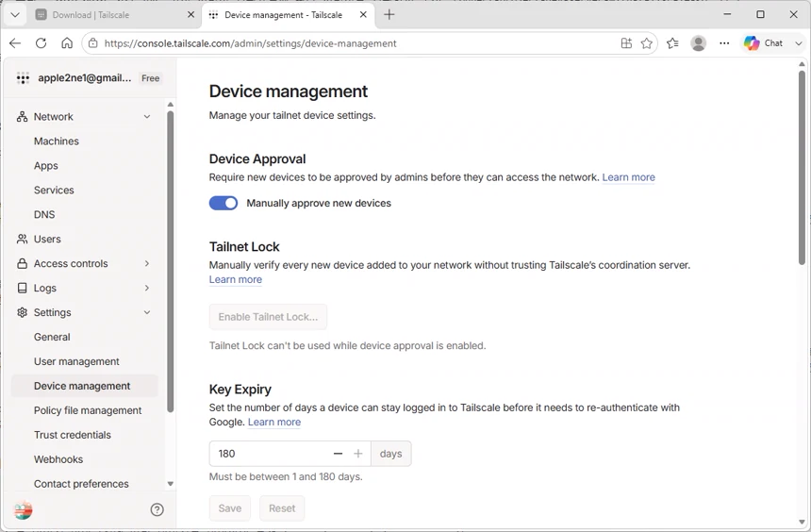
Task: Open the user avatar at sidebar bottom
Action: (x=23, y=509)
